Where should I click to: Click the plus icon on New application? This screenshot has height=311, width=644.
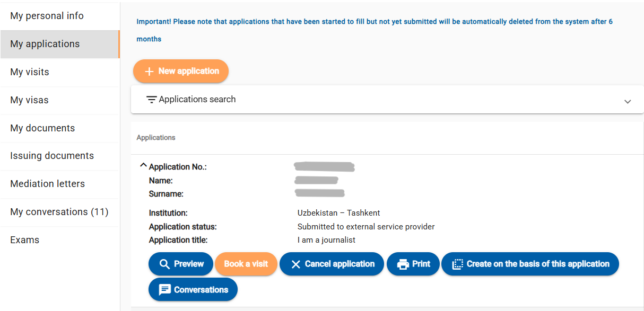pos(149,72)
